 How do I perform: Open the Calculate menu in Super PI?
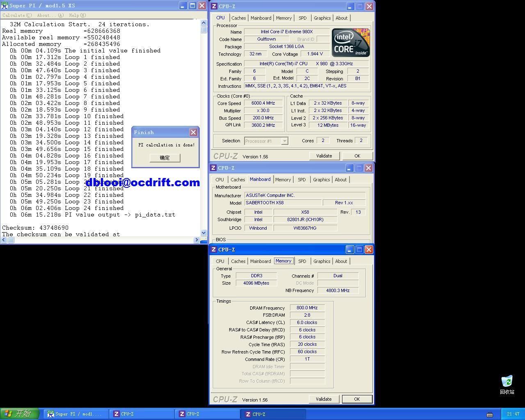click(x=16, y=15)
